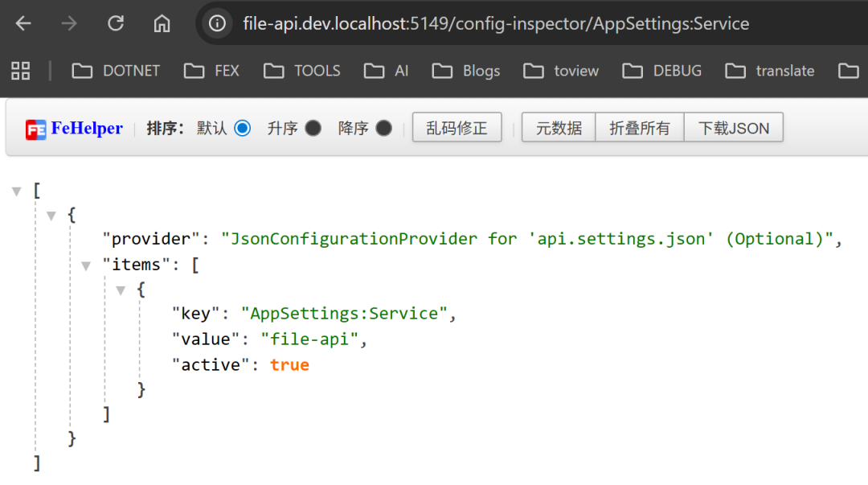Click the 乱码修正 encoding fix control

457,127
